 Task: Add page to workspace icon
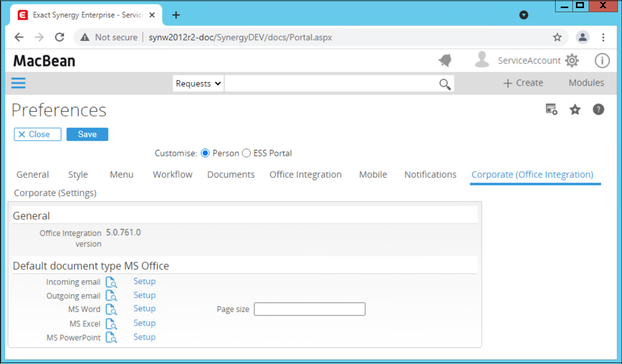click(x=551, y=109)
